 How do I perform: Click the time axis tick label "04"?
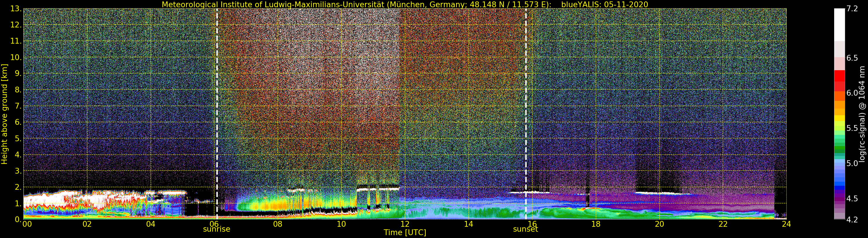tap(151, 224)
